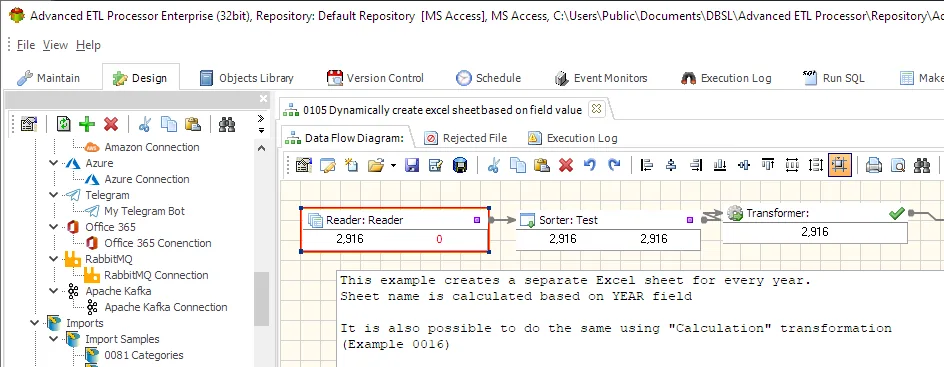Viewport: 944px width, 367px height.
Task: Paste using the diagram toolbar clipboard icon
Action: pyautogui.click(x=542, y=165)
